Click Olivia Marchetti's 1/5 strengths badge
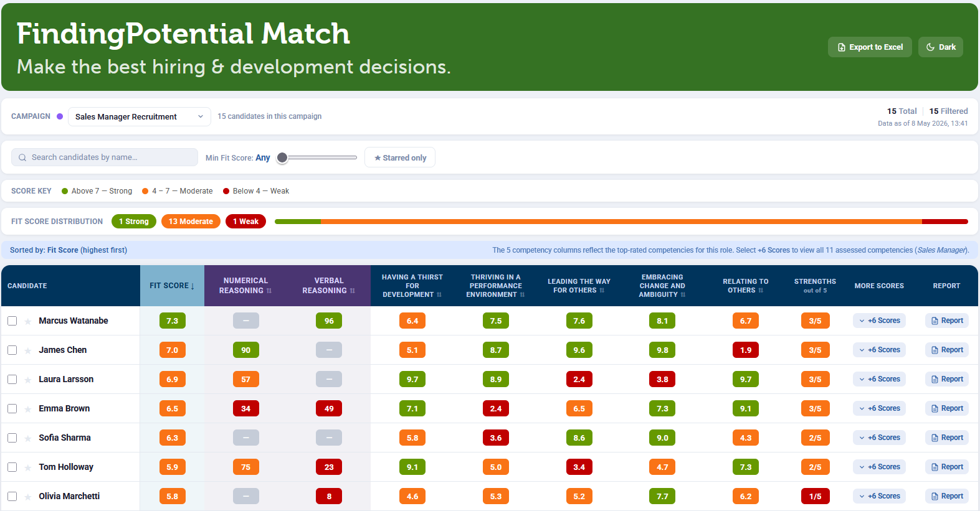Viewport: 980px width, 511px height. [815, 497]
